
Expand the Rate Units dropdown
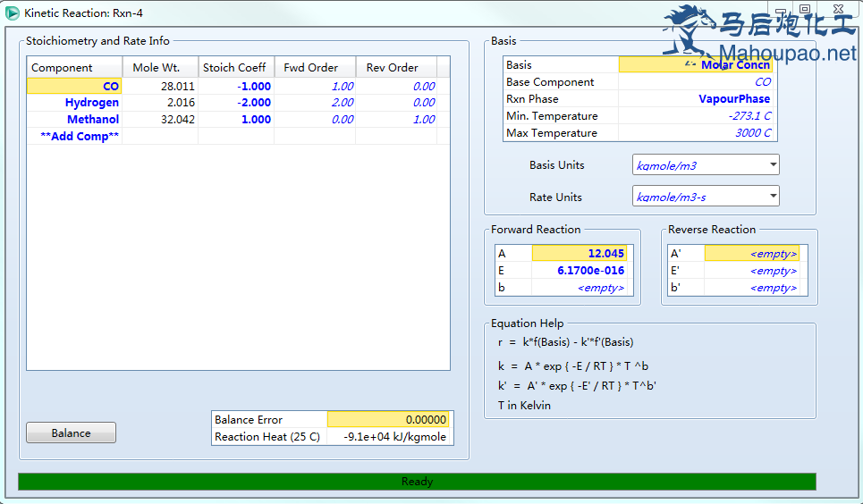[705, 197]
